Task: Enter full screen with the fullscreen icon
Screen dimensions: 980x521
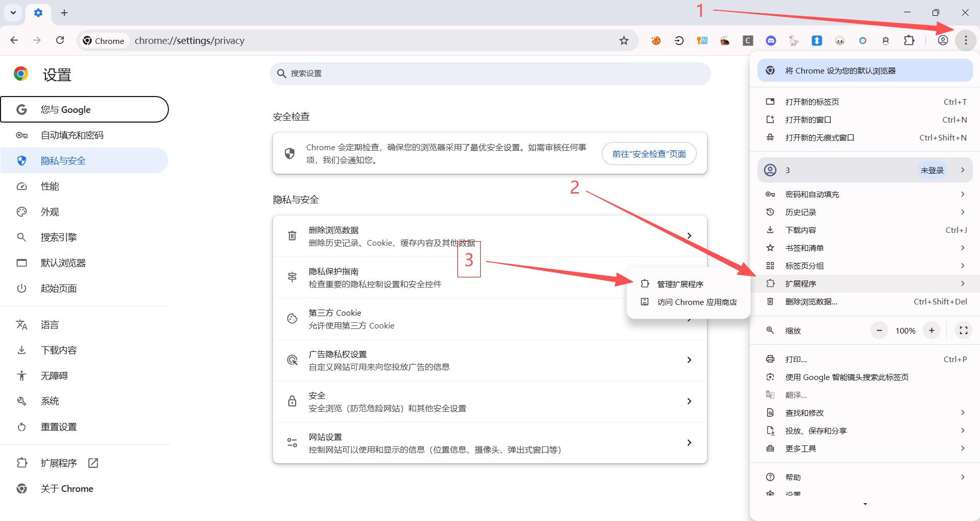Action: click(963, 330)
